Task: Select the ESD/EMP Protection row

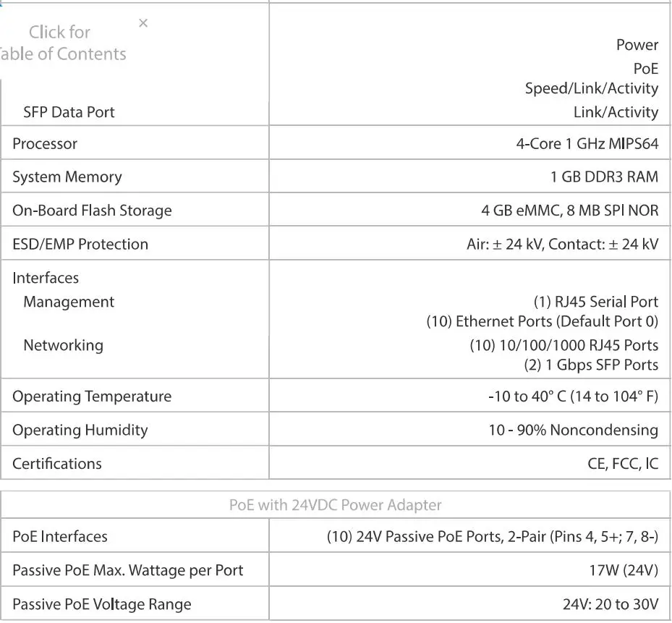Action: (x=80, y=244)
